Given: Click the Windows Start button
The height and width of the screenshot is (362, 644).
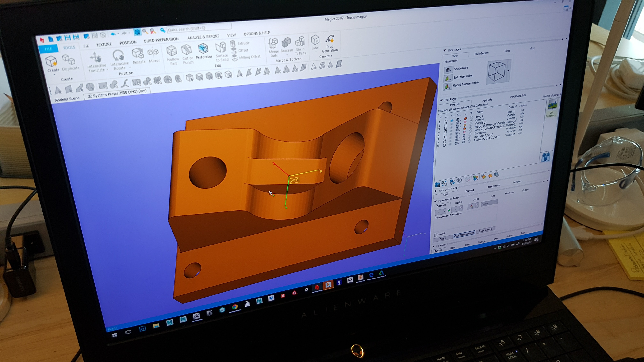Looking at the screenshot, I should coord(115,335).
